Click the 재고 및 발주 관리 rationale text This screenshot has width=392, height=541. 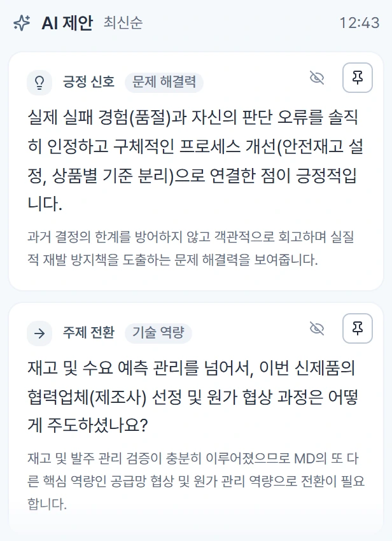[195, 481]
